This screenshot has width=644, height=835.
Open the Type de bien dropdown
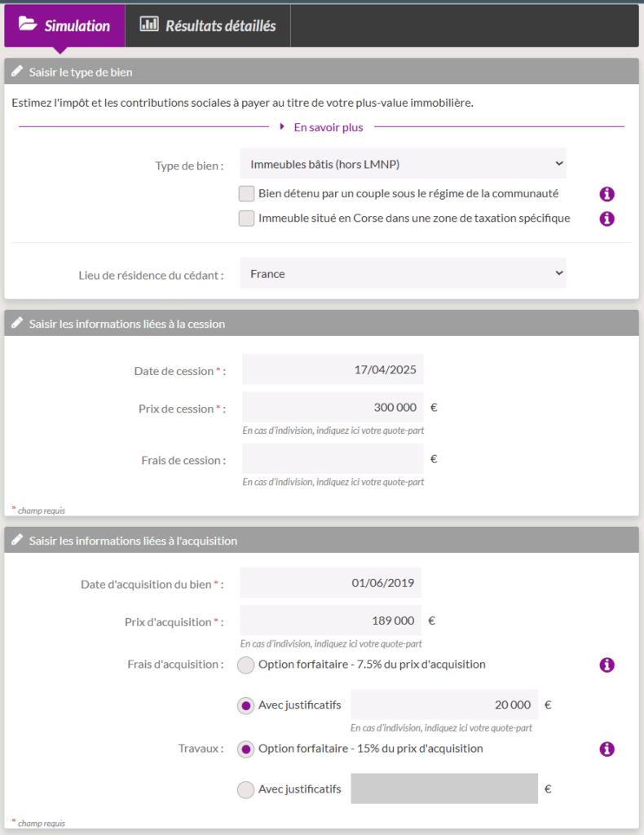pyautogui.click(x=403, y=164)
